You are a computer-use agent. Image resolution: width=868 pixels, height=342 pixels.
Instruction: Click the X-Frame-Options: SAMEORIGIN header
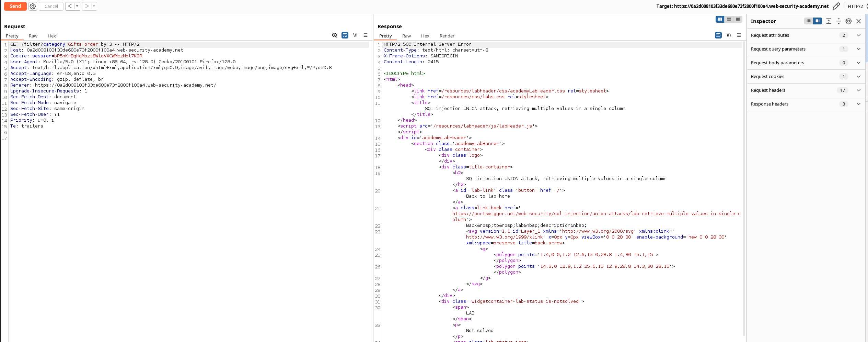[x=421, y=56]
